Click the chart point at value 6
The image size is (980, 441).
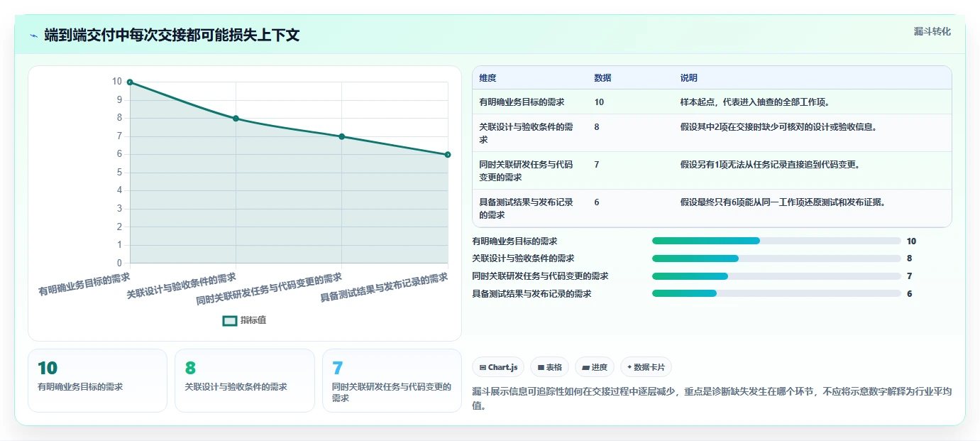pos(448,154)
